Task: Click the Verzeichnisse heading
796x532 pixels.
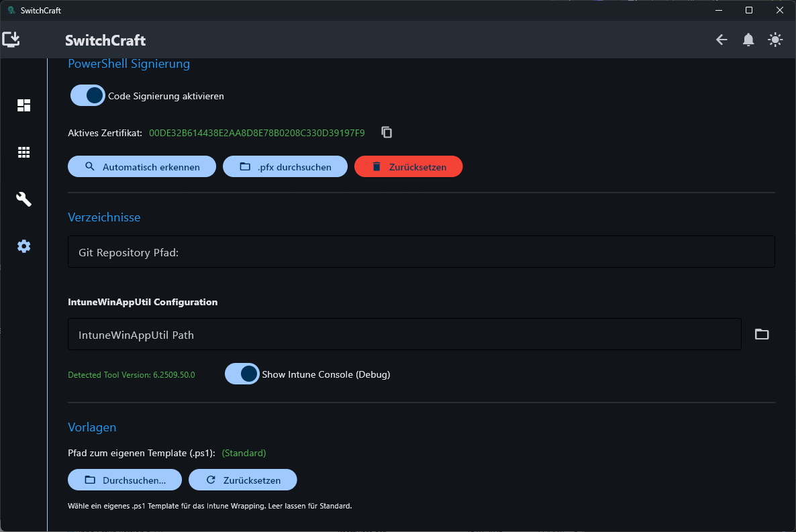Action: [x=104, y=217]
